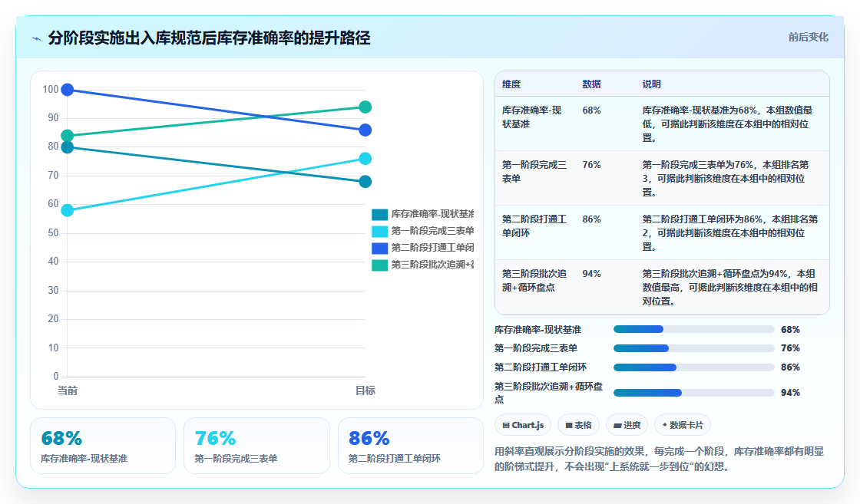Click the 68% stat card
The width and height of the screenshot is (860, 504).
coord(103,446)
